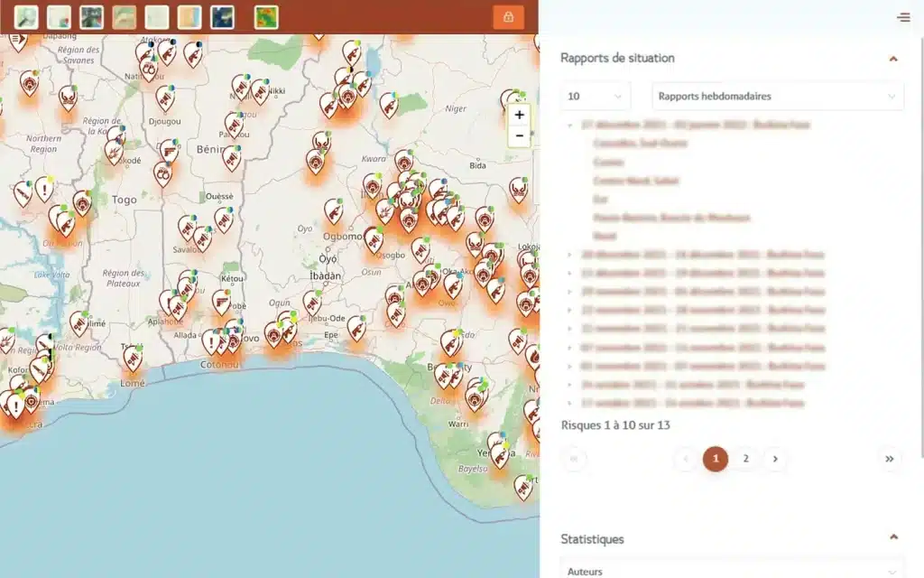Click the disabled first-page double arrow

[573, 458]
